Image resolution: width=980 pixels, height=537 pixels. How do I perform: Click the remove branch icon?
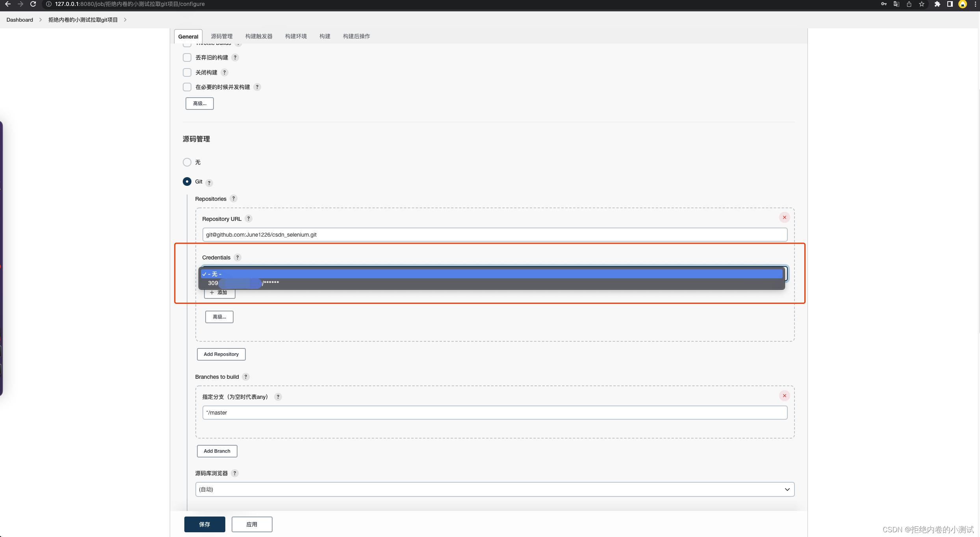point(785,396)
